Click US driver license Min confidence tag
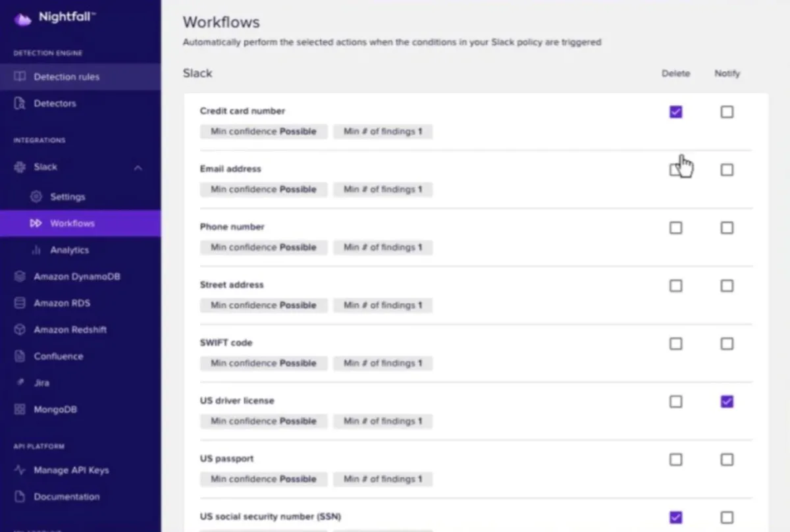790x532 pixels. tap(263, 421)
